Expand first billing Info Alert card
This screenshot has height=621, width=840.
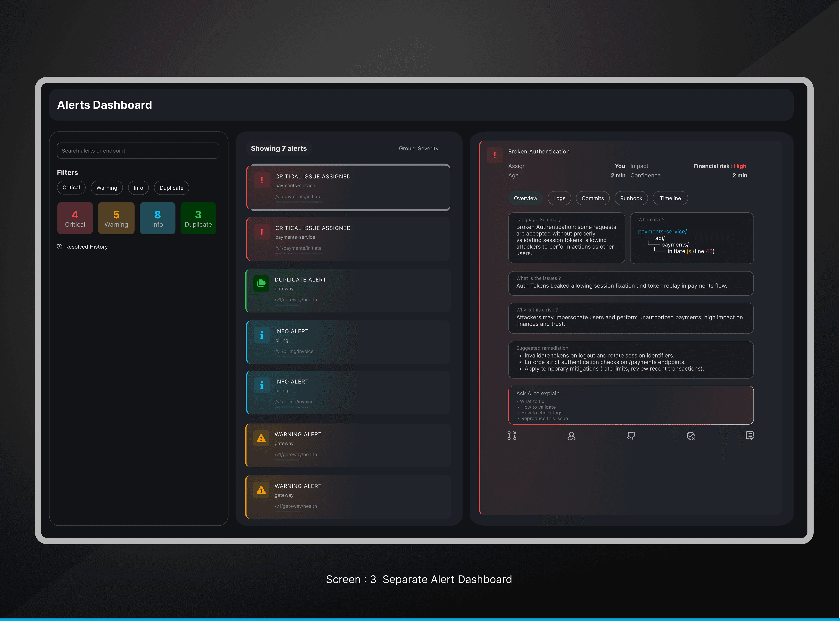coord(348,342)
